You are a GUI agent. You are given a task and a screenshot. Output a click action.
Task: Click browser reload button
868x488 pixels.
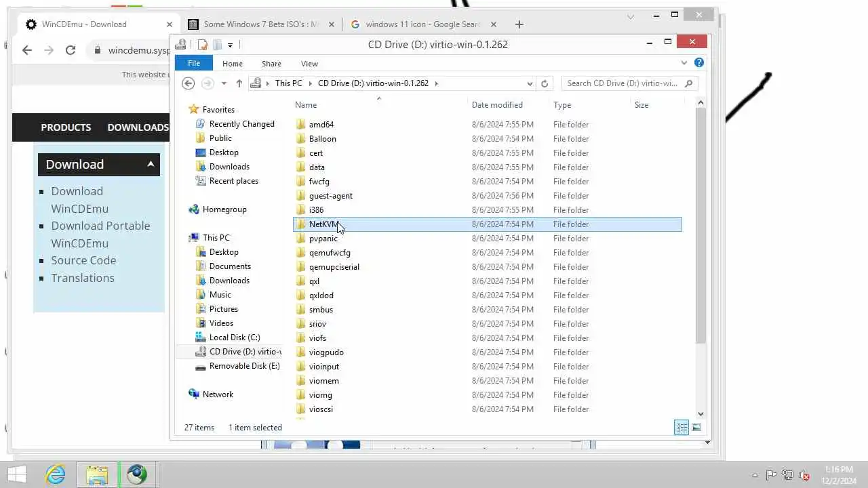point(71,50)
